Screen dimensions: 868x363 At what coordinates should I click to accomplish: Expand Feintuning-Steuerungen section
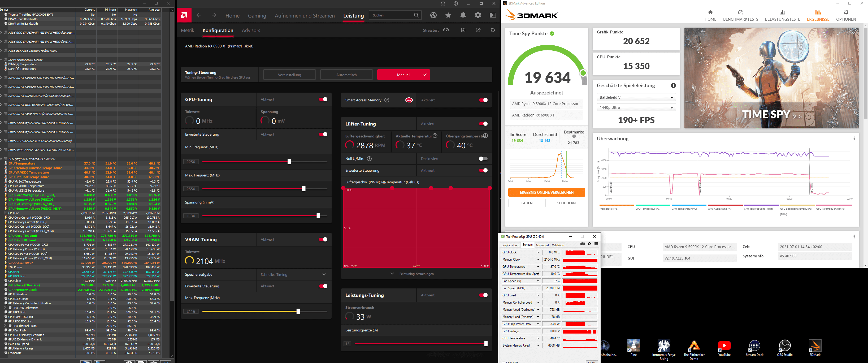[x=412, y=274]
